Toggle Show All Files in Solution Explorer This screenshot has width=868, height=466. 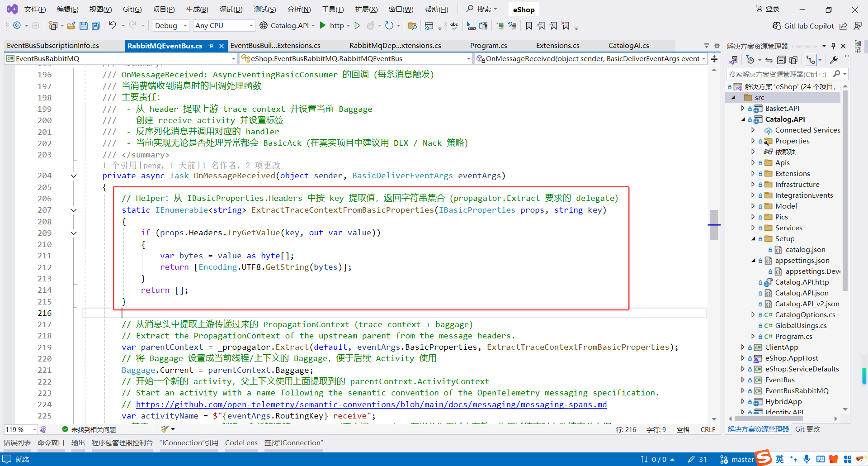pyautogui.click(x=794, y=60)
